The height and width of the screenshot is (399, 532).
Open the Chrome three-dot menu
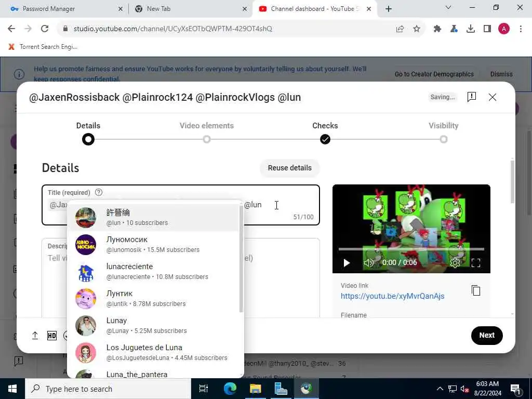click(x=521, y=29)
